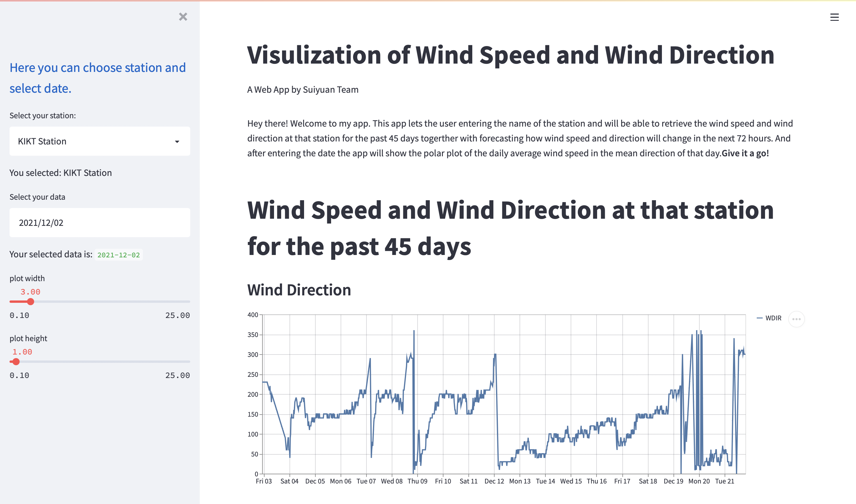Click the Mon 20 axis label

coord(699,481)
